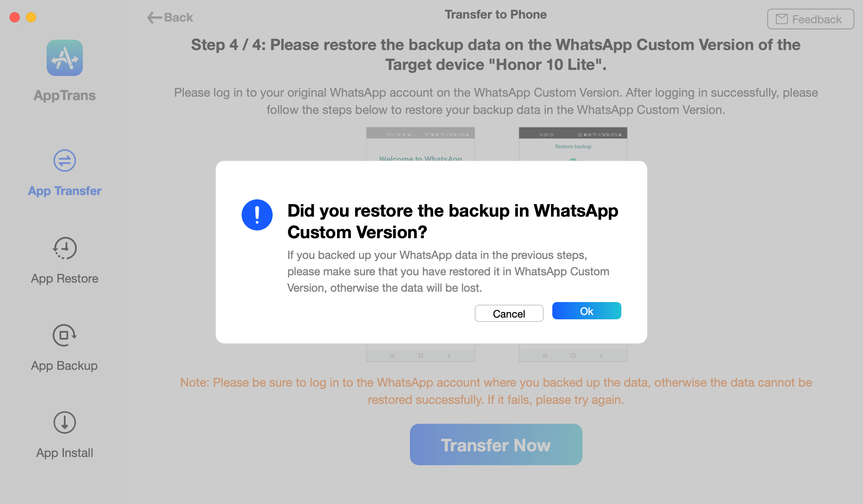This screenshot has width=863, height=504.
Task: Click the App Backup sidebar item
Action: 64,349
